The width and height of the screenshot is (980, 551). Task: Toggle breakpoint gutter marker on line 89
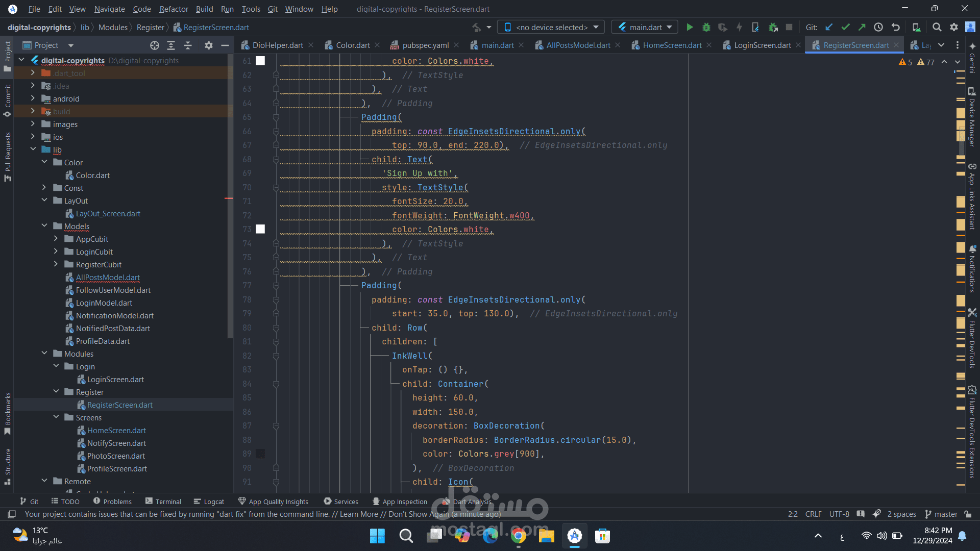(x=260, y=454)
